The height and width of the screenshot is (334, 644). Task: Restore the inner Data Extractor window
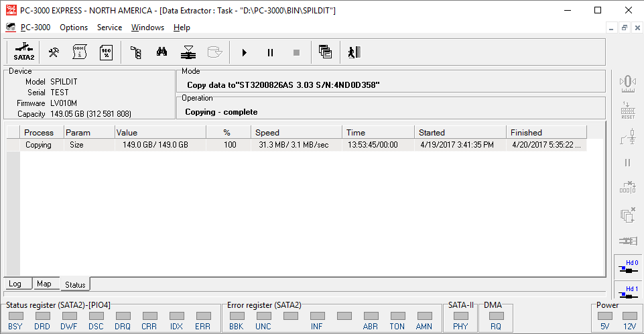tap(625, 28)
